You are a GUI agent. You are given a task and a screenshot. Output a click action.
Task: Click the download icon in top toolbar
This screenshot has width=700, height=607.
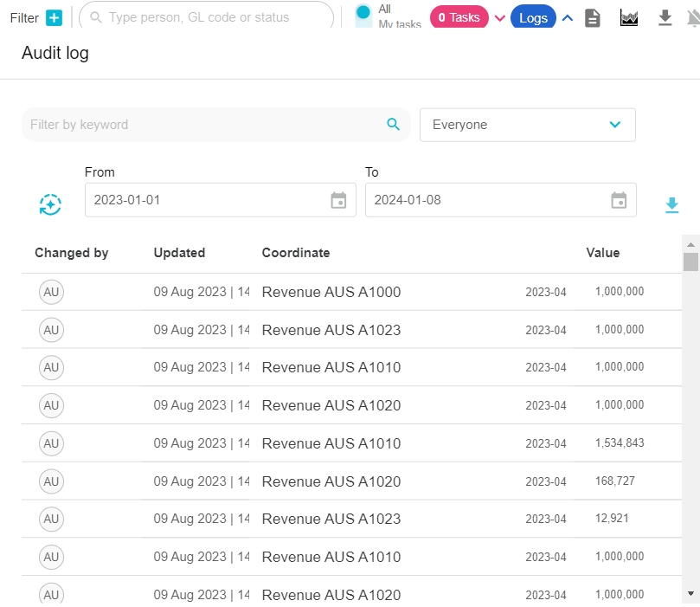[665, 17]
